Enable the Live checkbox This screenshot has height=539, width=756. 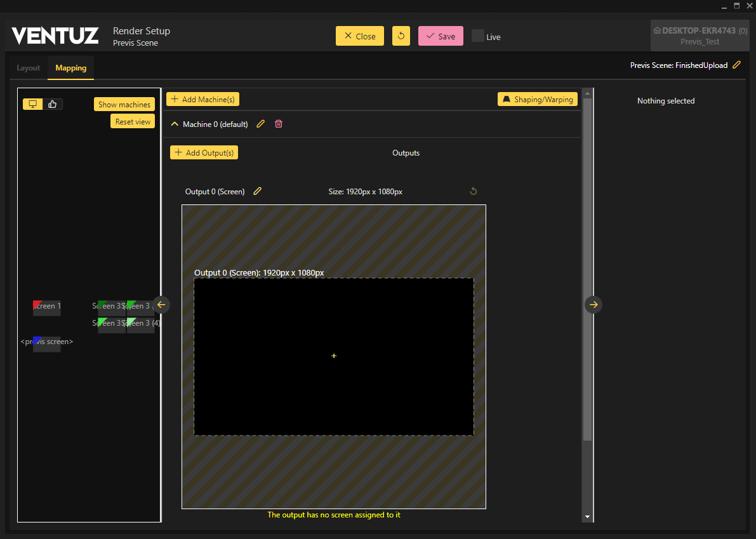[x=477, y=36]
